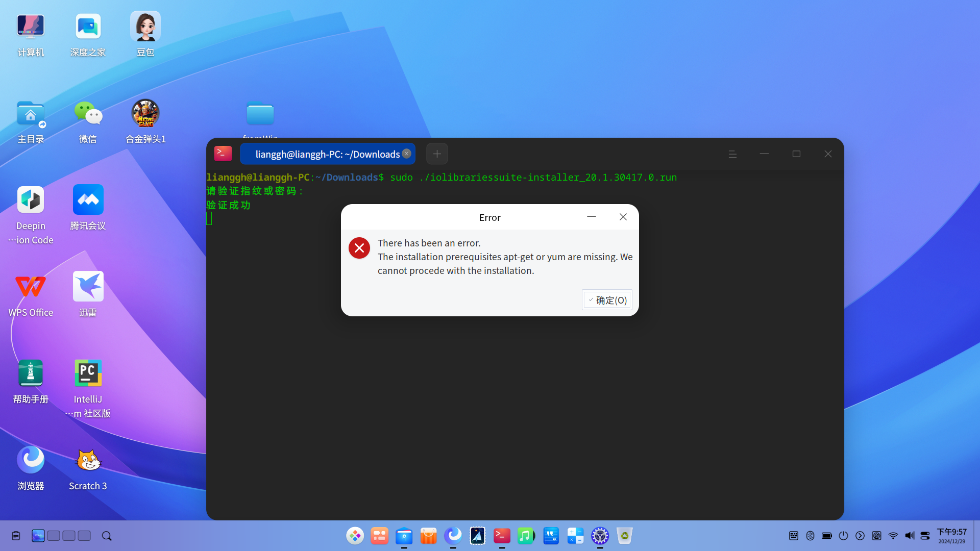Click the 确定(O) button in the Error dialog

[607, 300]
